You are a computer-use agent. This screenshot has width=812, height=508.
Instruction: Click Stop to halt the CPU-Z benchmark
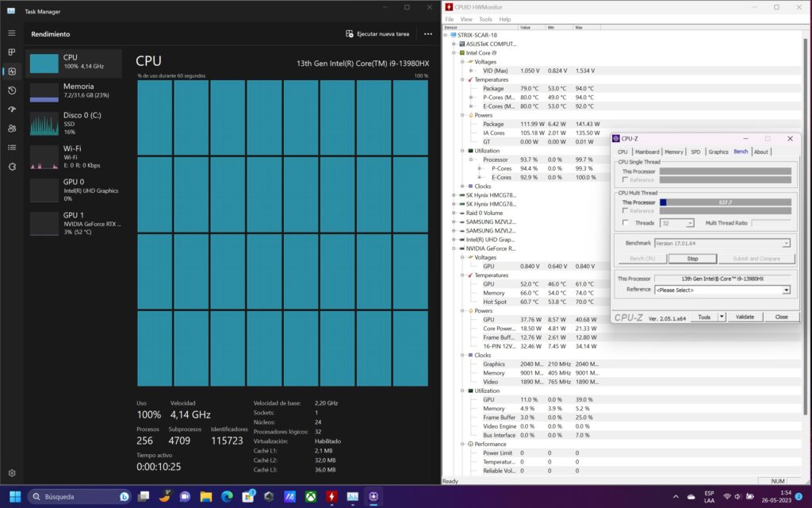(693, 259)
